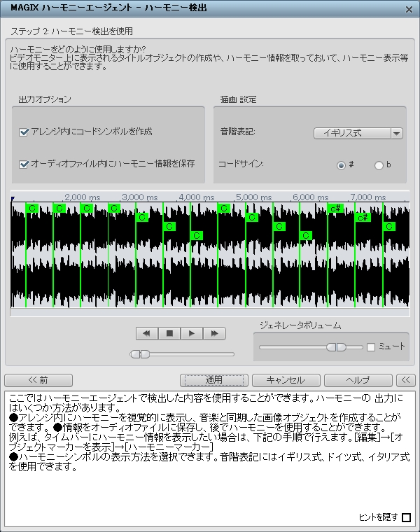The width and height of the screenshot is (420, 532).
Task: Click the generator volume slider handle
Action: [x=336, y=347]
